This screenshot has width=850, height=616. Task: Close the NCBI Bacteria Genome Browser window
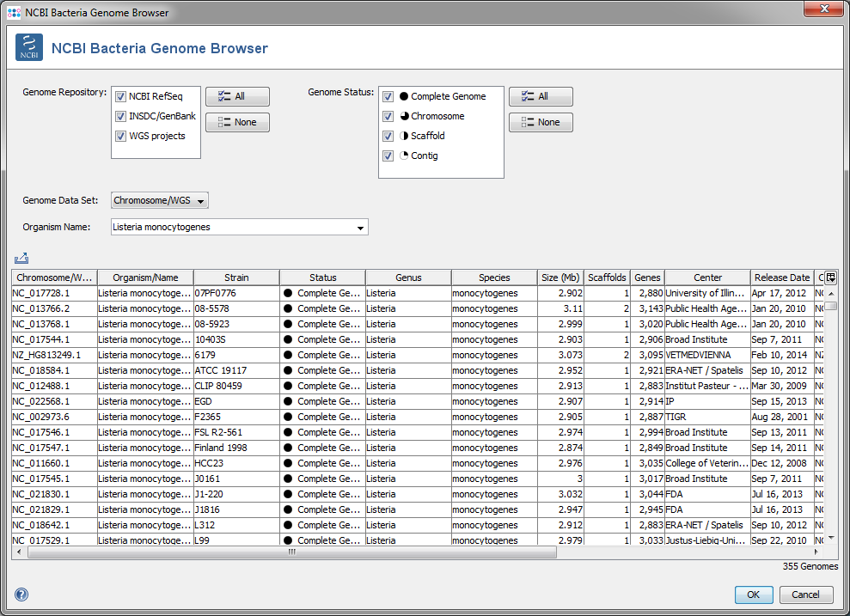[x=823, y=9]
